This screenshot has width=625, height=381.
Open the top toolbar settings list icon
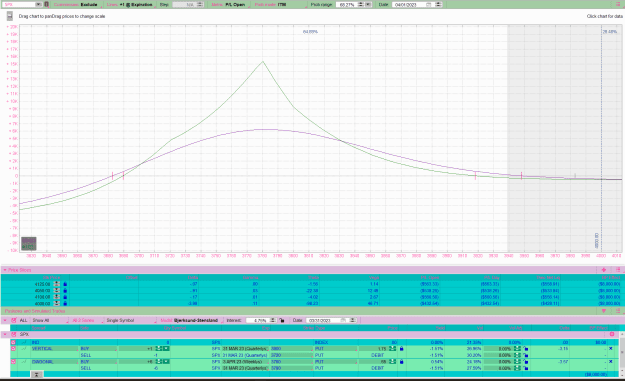click(x=618, y=4)
